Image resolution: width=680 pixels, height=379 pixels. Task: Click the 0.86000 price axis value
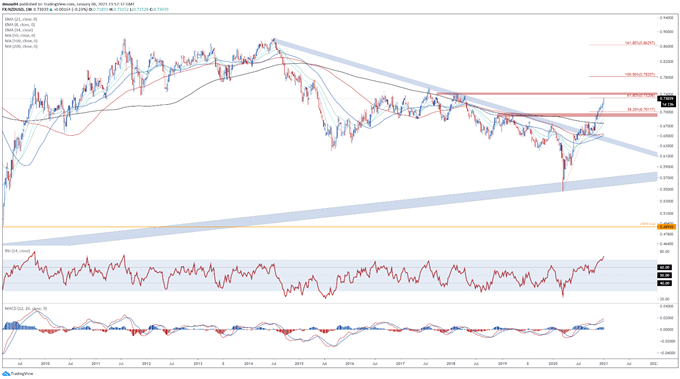point(667,46)
